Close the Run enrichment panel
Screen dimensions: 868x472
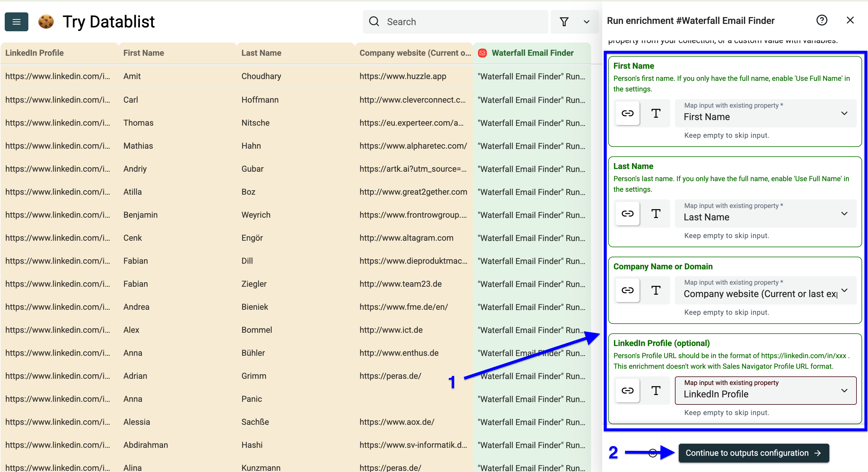850,20
